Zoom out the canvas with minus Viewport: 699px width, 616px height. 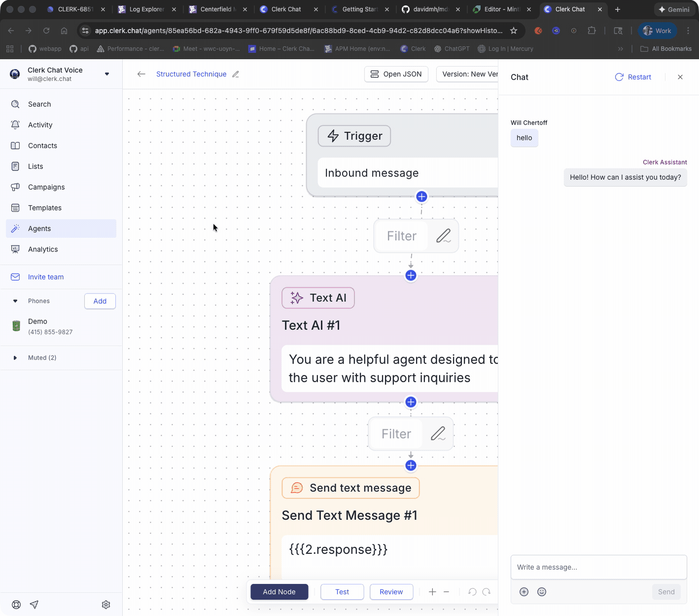click(446, 592)
